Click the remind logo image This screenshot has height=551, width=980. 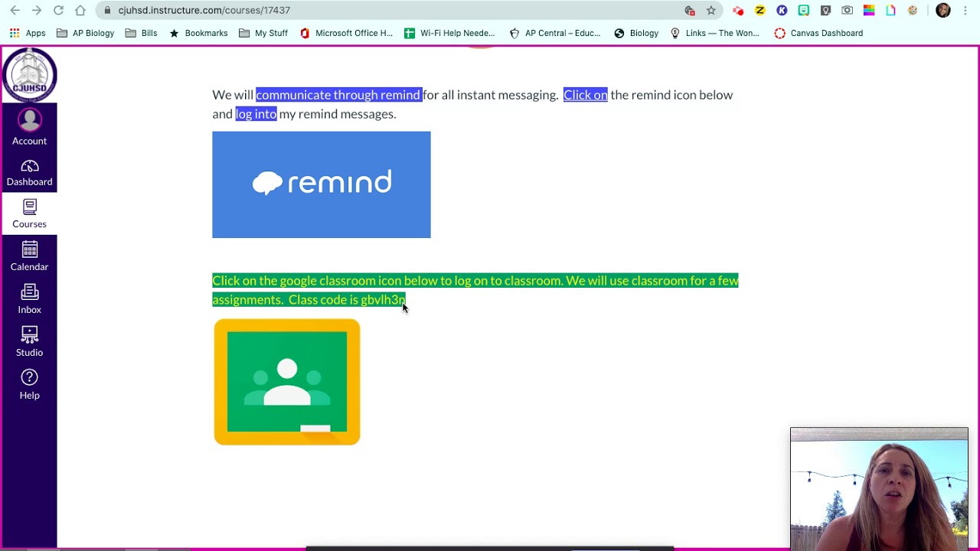tap(322, 184)
